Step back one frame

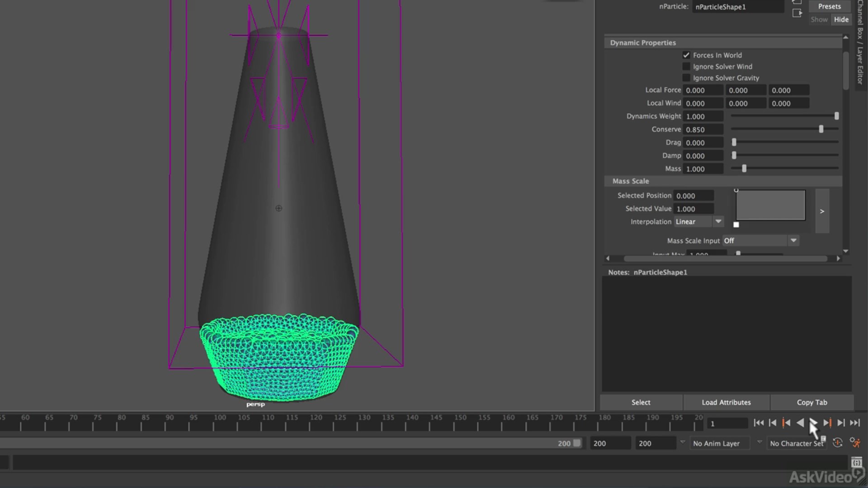(772, 423)
